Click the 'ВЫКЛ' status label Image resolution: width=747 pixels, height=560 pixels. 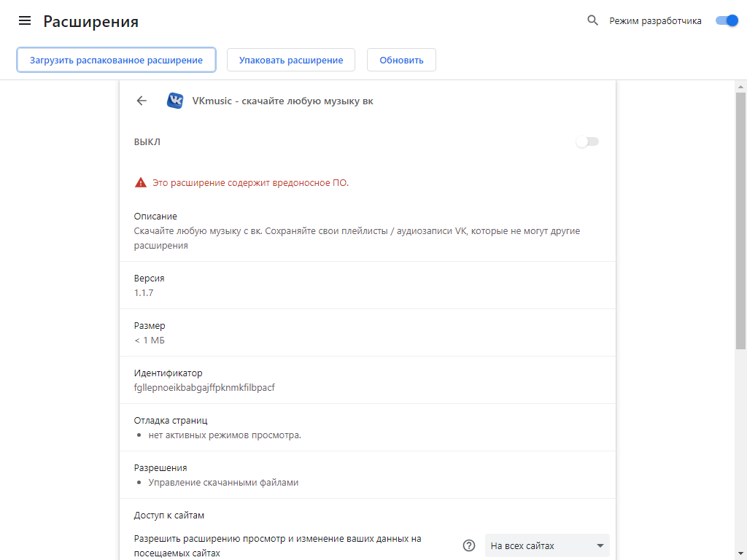147,142
